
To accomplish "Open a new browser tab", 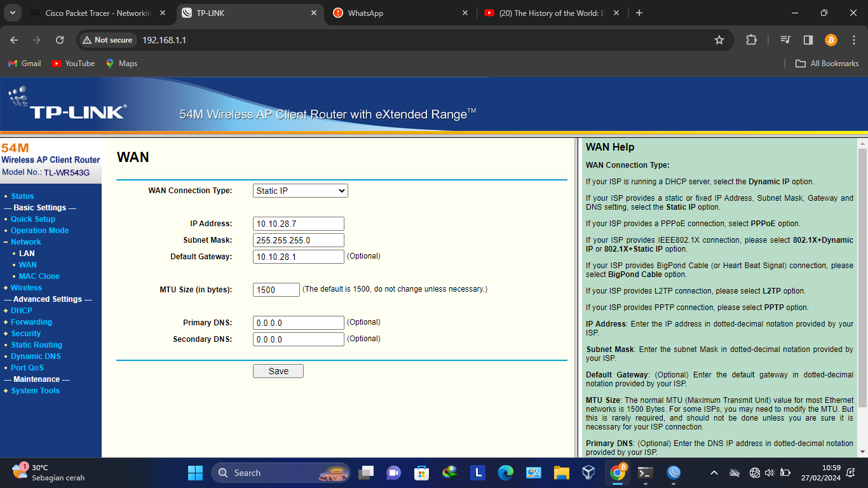I will (x=639, y=13).
